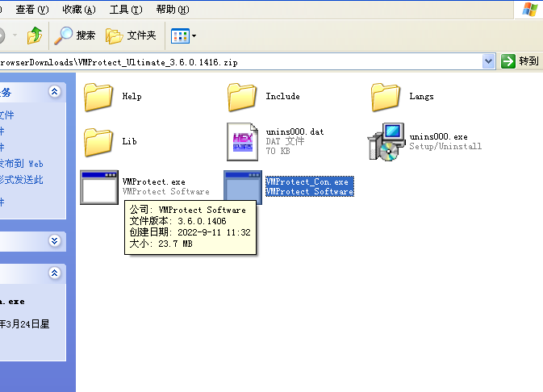This screenshot has width=543, height=392.
Task: Select the VMProtect_Con.exe application icon
Action: (243, 186)
